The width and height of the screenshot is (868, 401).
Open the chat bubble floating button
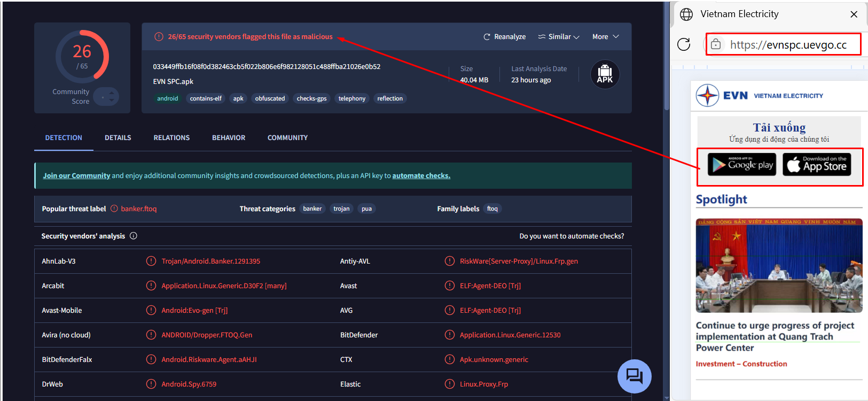634,376
